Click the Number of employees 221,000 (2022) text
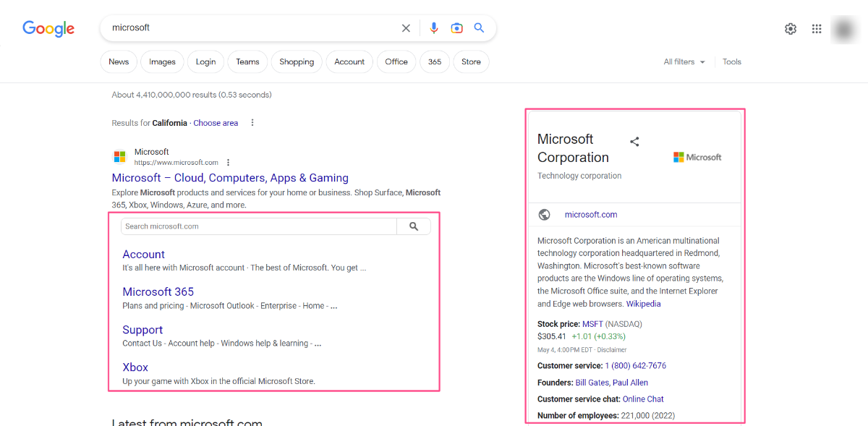The image size is (868, 426). pos(606,416)
